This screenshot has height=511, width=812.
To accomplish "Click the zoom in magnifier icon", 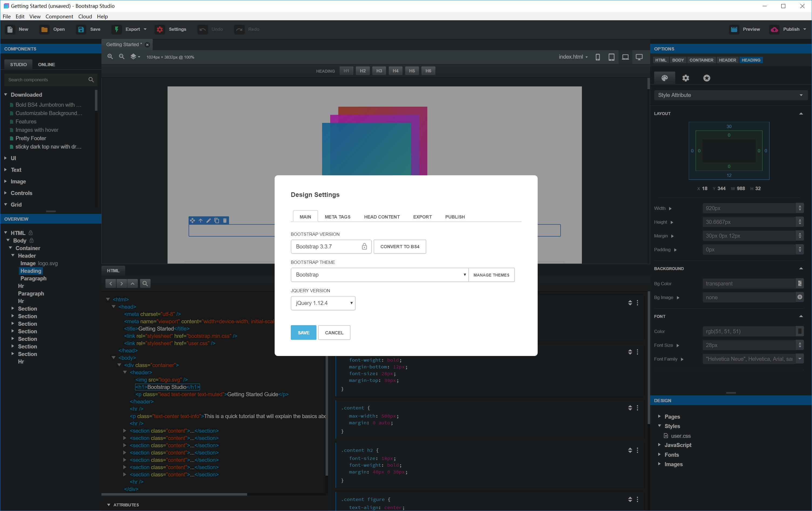I will tap(110, 57).
